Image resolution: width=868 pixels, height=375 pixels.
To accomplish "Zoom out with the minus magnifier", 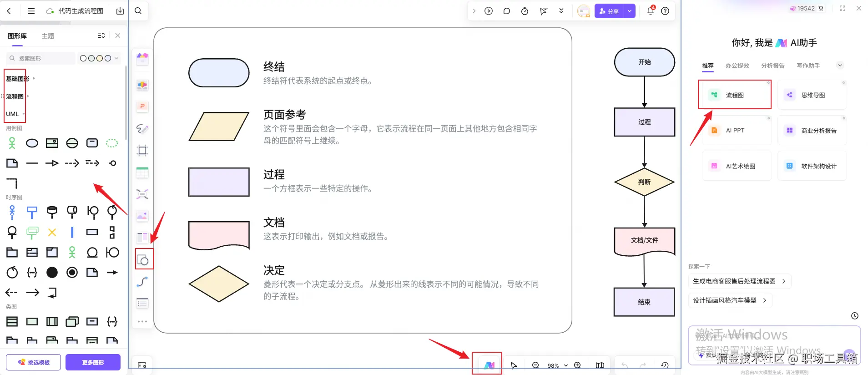I will [x=535, y=365].
